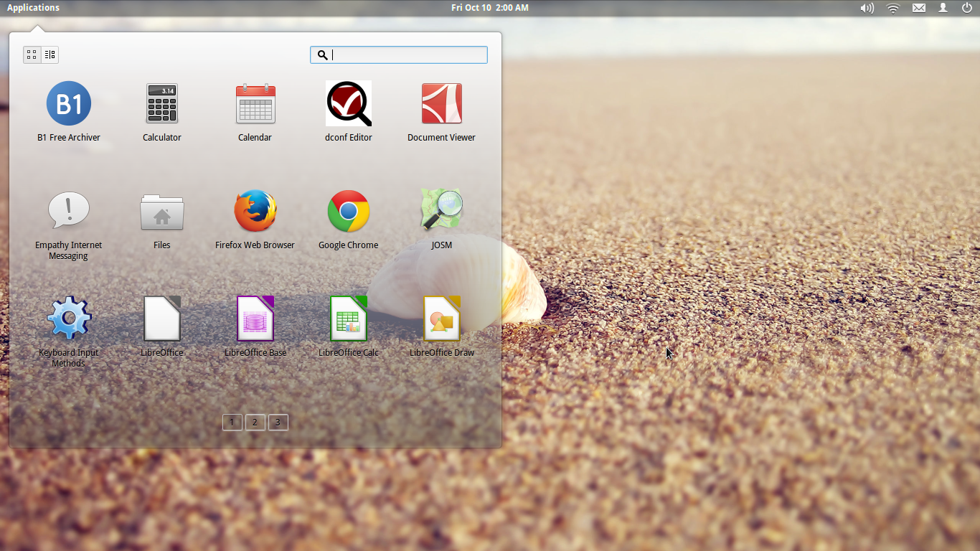Screen dimensions: 980x551
Task: Open Document Viewer icon
Action: pos(442,103)
